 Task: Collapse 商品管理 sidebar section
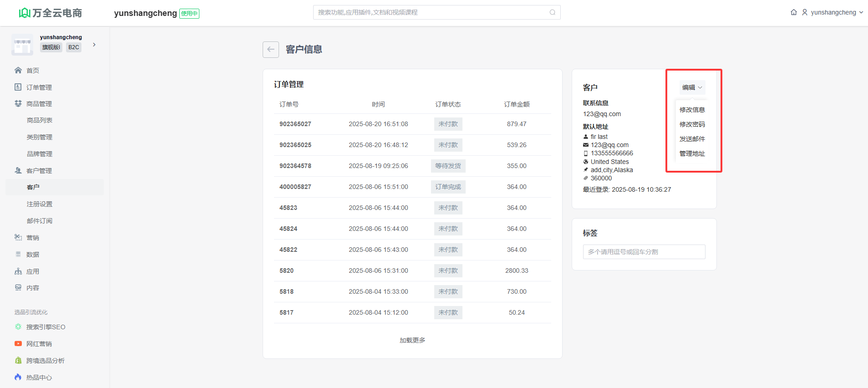point(39,104)
